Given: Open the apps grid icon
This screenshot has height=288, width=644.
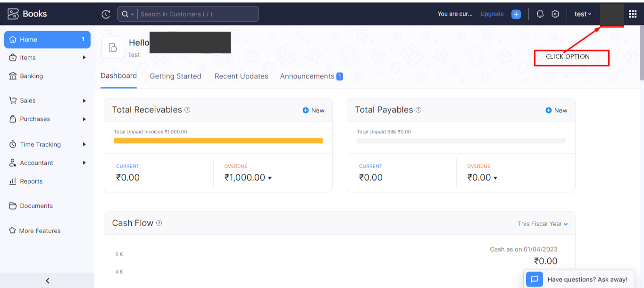Looking at the screenshot, I should (x=633, y=14).
